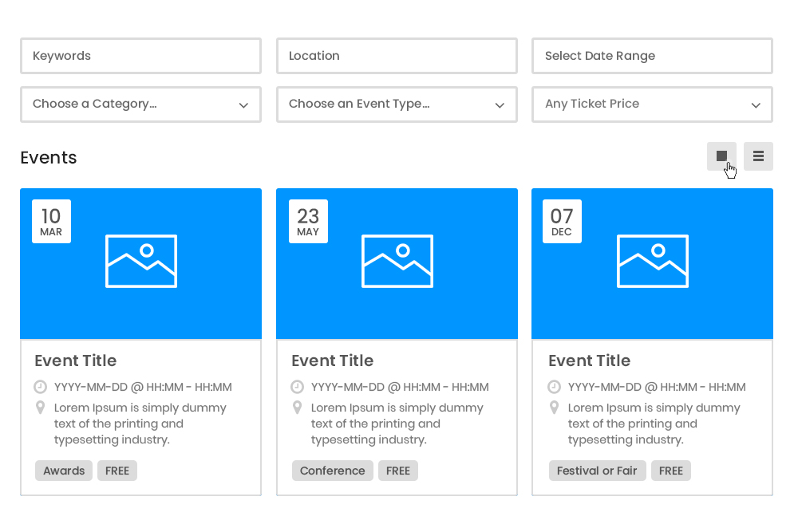
Task: Click the image placeholder icon on March 10 event
Action: click(141, 261)
